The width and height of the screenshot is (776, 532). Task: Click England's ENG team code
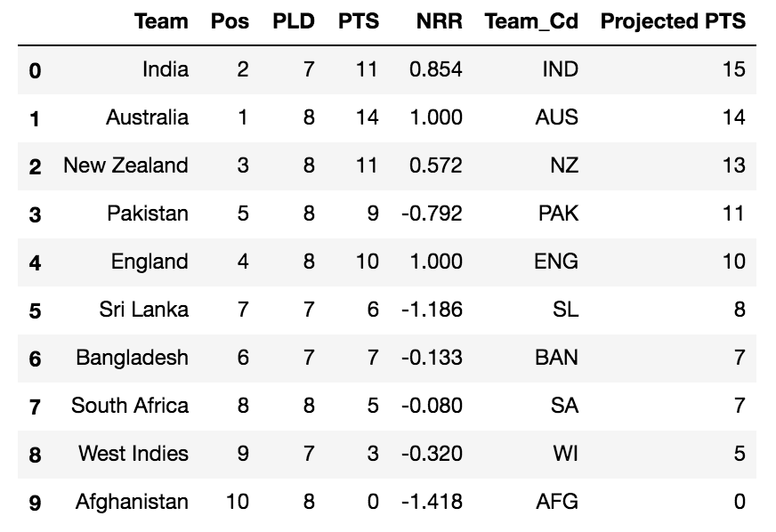tap(556, 262)
